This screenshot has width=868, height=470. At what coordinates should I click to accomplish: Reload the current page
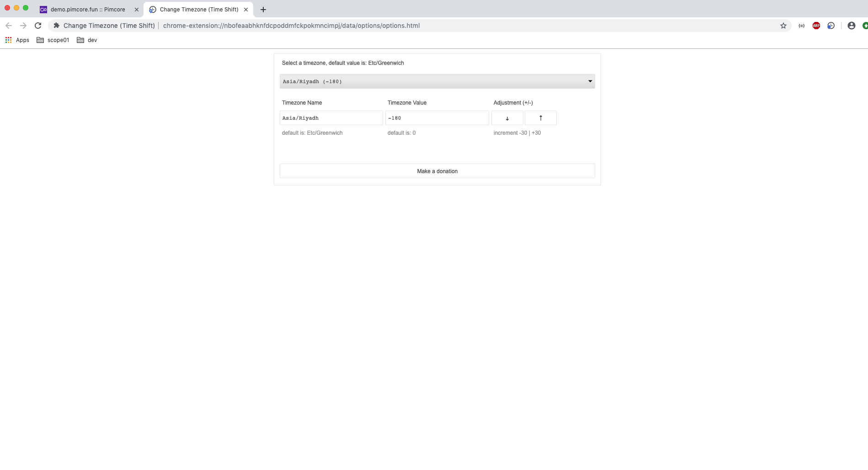point(38,26)
